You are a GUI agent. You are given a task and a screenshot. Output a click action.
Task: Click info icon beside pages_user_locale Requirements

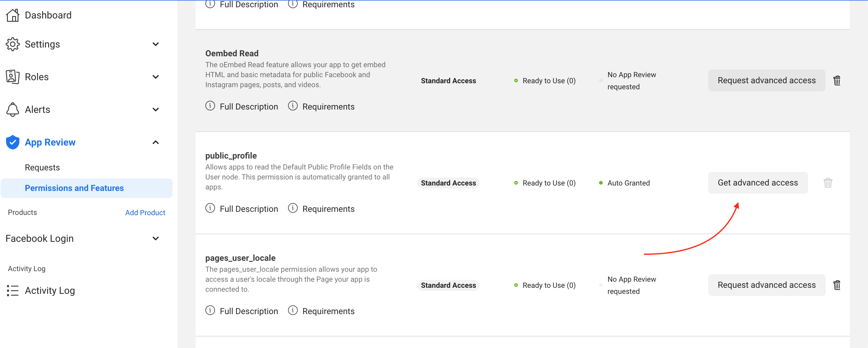click(293, 310)
